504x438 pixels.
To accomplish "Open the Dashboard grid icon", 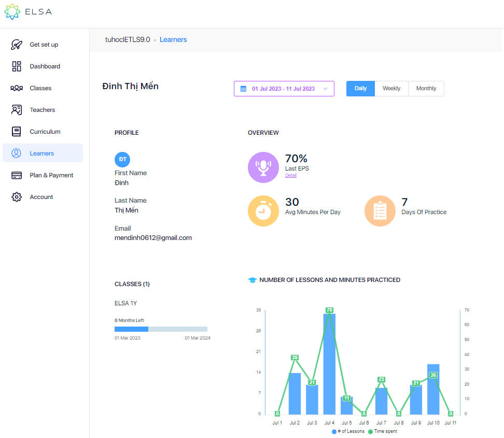I will click(x=17, y=66).
